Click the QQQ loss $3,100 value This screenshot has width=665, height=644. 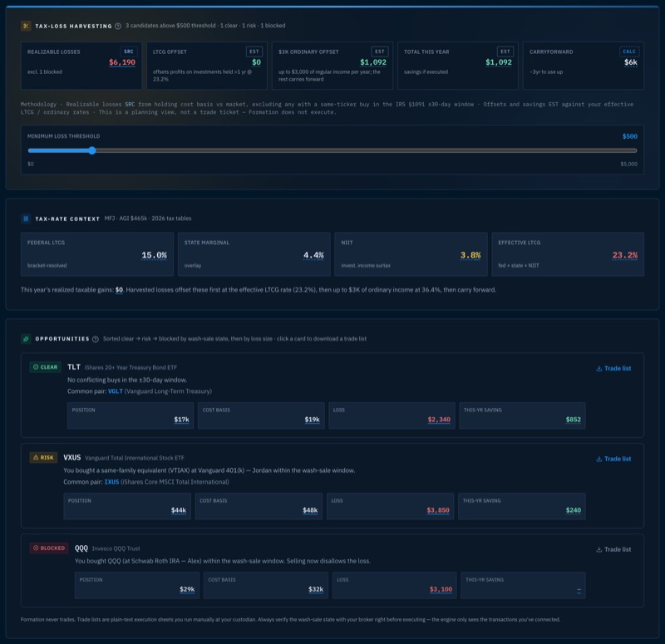(x=441, y=589)
